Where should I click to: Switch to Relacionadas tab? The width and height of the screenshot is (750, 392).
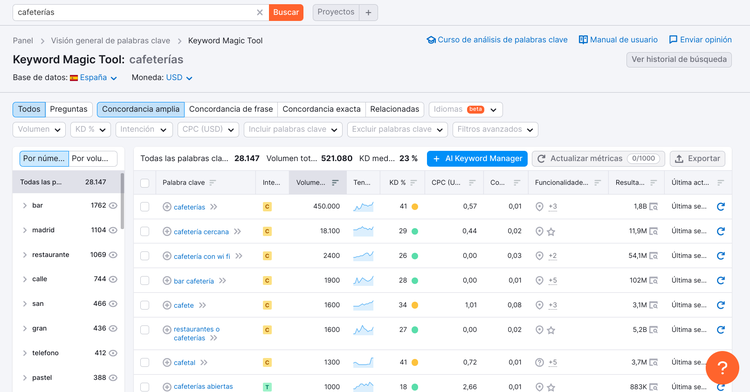click(x=395, y=109)
